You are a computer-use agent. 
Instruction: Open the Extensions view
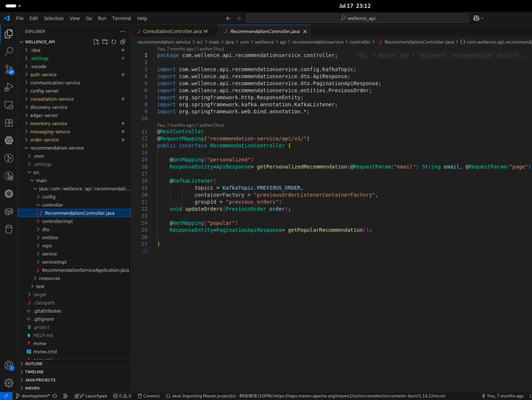point(9,123)
